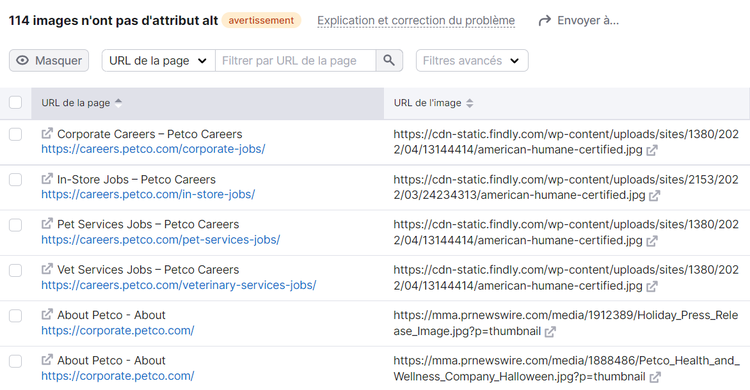Open careers.petco.com/in-store-jobs/ link
750x390 pixels.
tap(148, 194)
